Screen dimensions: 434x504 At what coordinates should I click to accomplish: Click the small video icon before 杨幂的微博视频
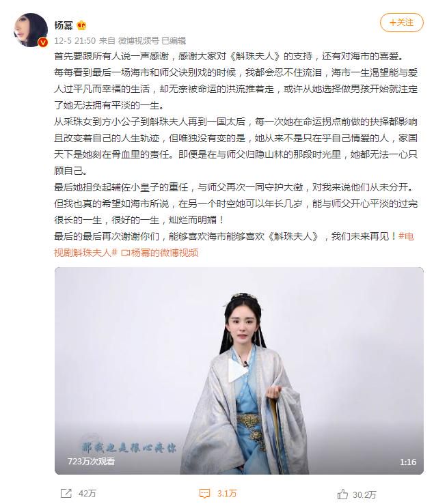(x=125, y=253)
